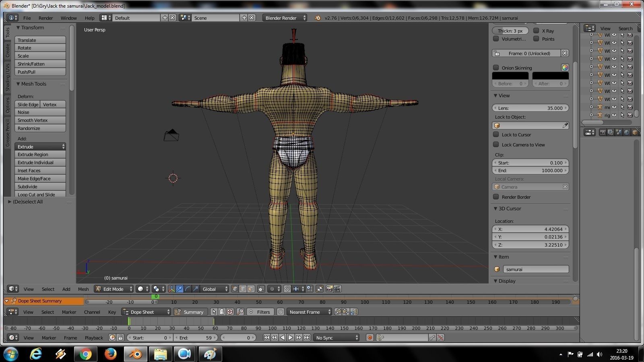Click the Translate button

[x=40, y=40]
